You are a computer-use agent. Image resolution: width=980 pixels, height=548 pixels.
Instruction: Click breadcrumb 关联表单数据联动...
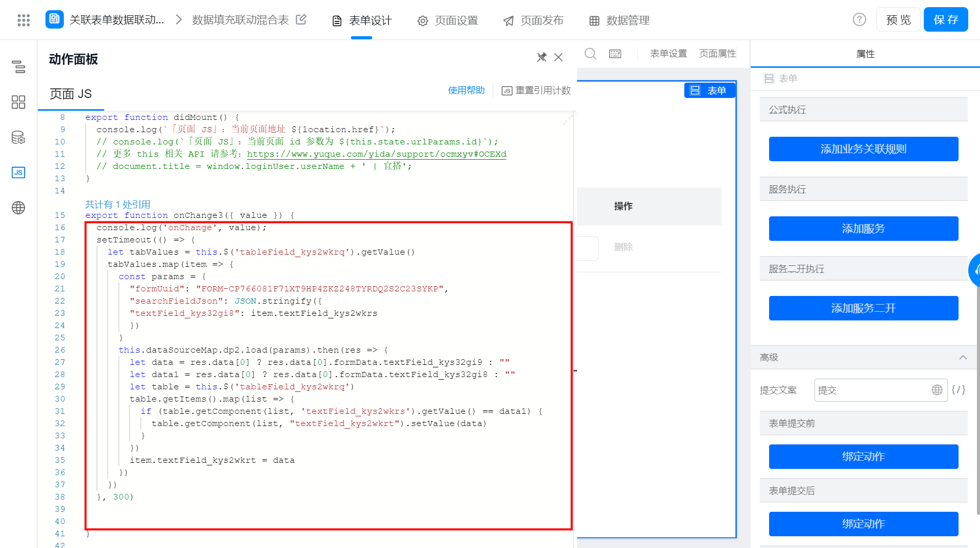pyautogui.click(x=117, y=20)
